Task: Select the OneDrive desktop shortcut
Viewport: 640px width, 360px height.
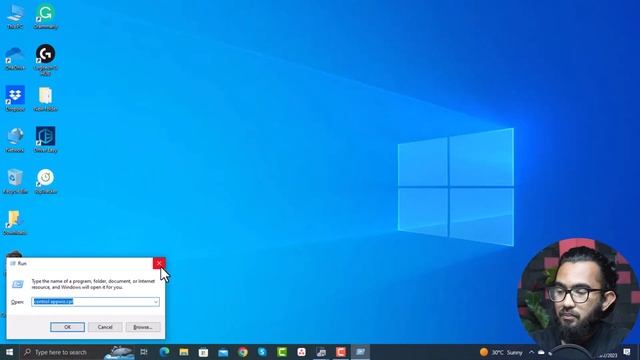Action: [x=15, y=58]
